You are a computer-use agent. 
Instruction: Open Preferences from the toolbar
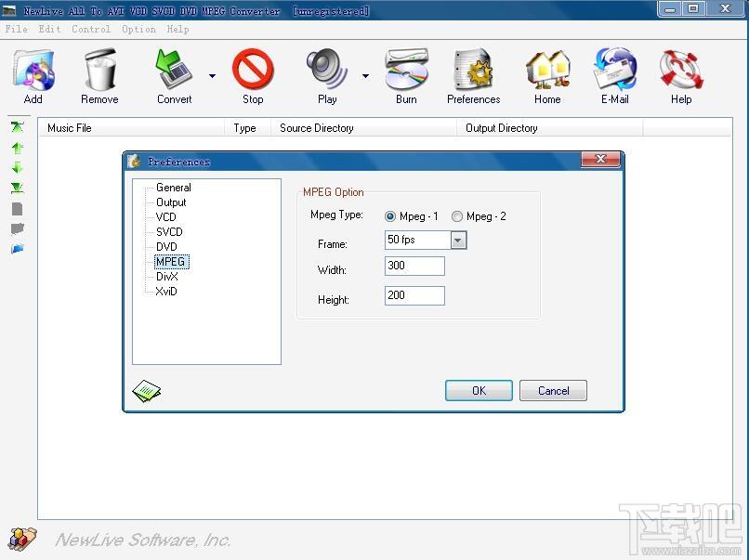tap(473, 70)
